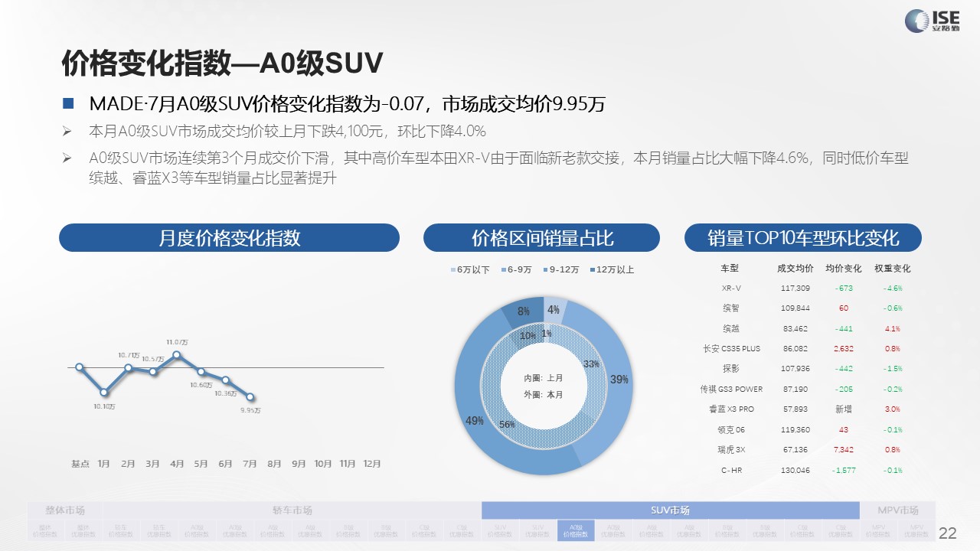Click the 12月 axis label
The height and width of the screenshot is (551, 980).
coord(371,464)
